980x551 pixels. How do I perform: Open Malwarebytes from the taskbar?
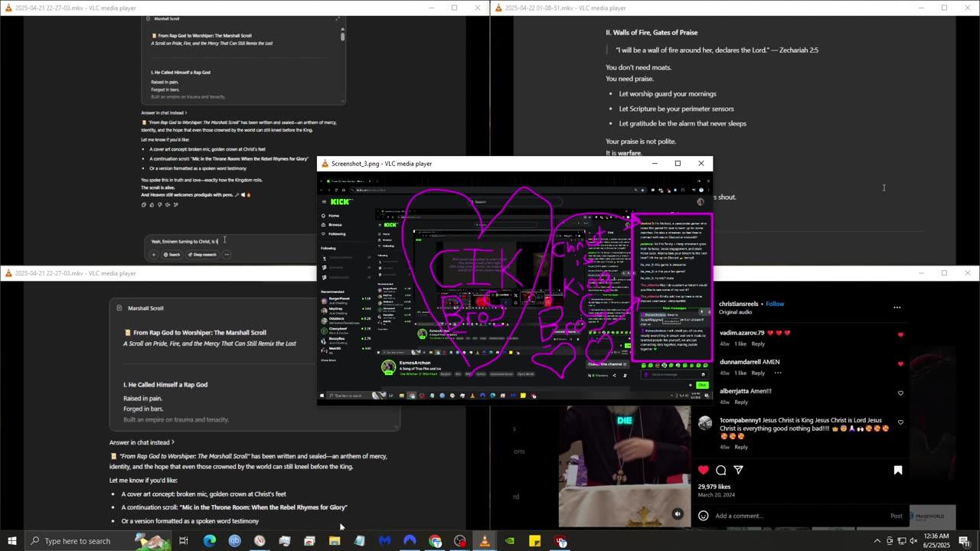pyautogui.click(x=385, y=541)
